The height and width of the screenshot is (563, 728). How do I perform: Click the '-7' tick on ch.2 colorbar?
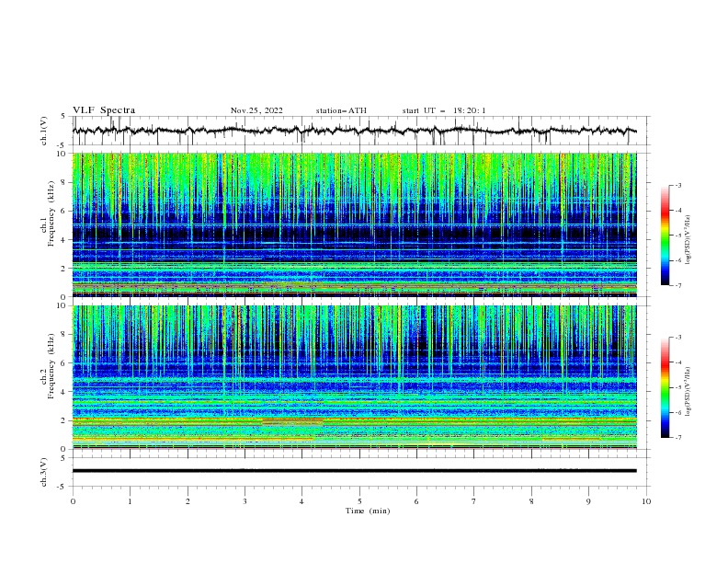click(x=677, y=437)
